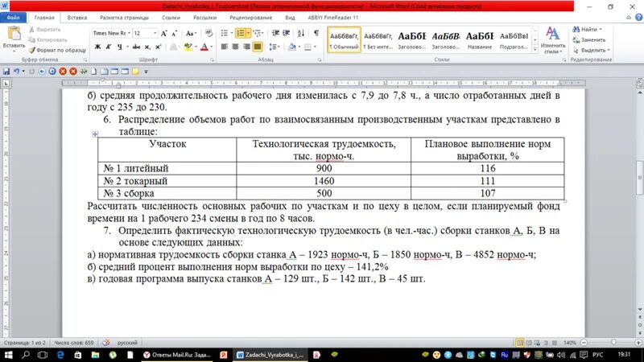Click the table move handle icon
The height and width of the screenshot is (362, 644).
(95, 134)
